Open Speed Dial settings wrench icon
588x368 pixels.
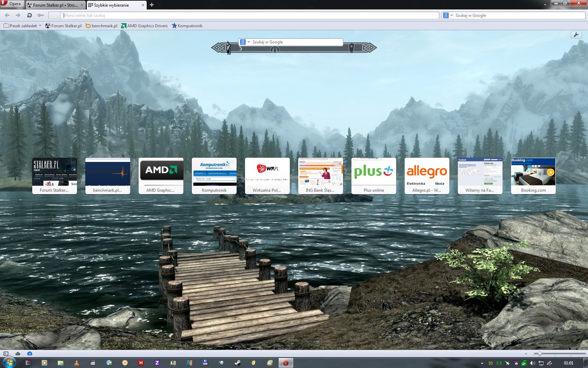576,35
